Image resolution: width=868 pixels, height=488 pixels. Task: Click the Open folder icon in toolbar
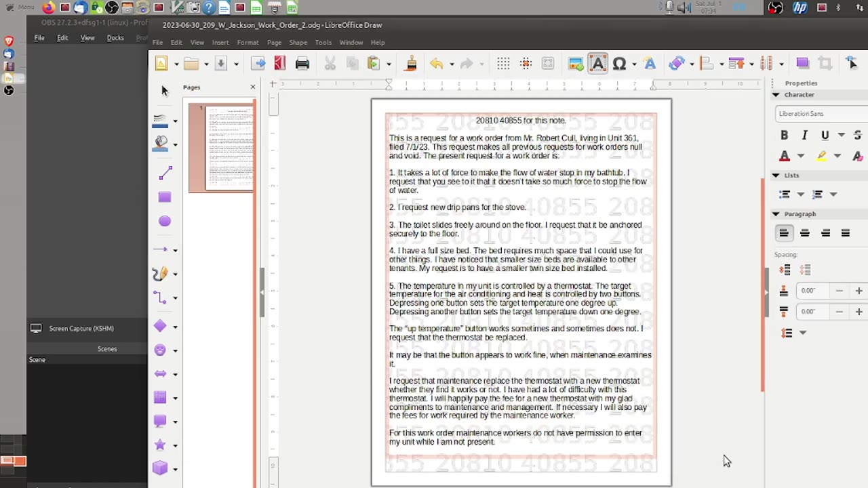(191, 64)
